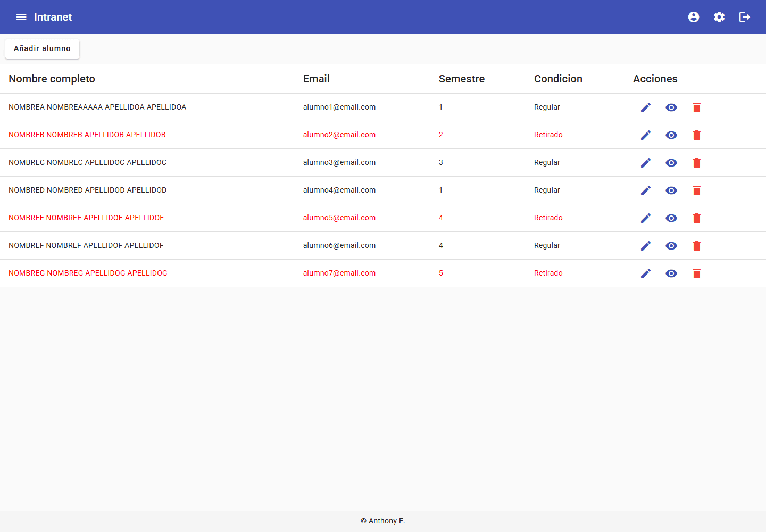View details of alumno1@email.com with eye icon

click(x=671, y=107)
